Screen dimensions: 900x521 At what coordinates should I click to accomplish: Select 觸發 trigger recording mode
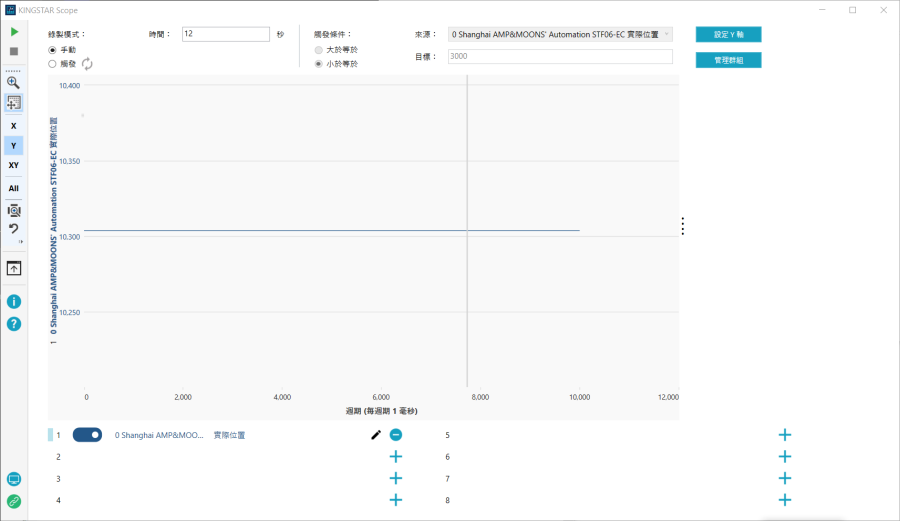53,64
